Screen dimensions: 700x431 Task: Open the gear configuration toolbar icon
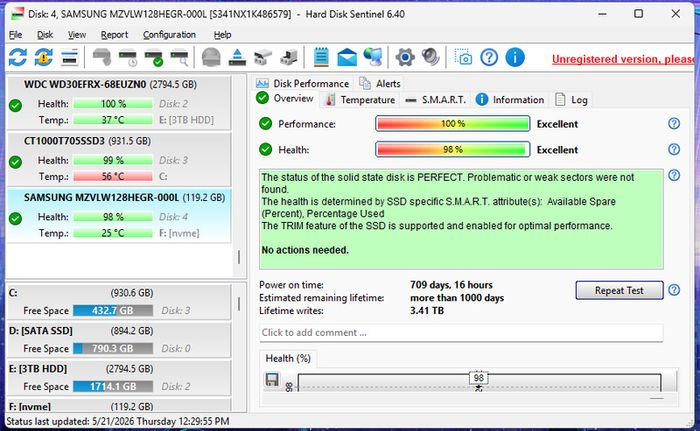click(405, 57)
